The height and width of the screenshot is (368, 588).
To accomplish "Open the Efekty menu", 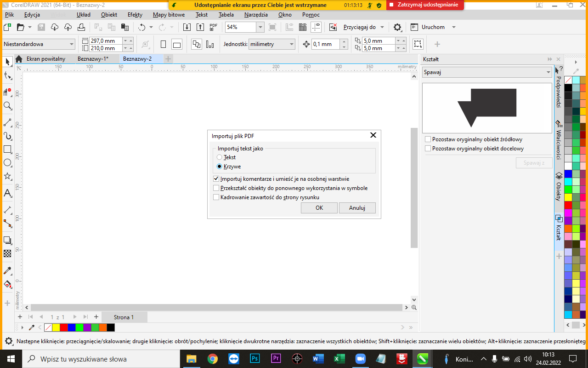I will click(135, 15).
